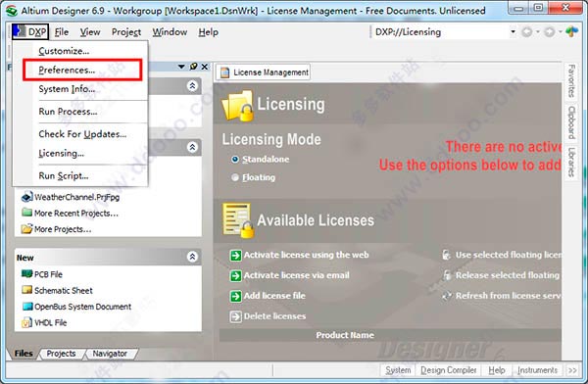Click the home page icon
This screenshot has height=384, width=588.
pos(572,32)
